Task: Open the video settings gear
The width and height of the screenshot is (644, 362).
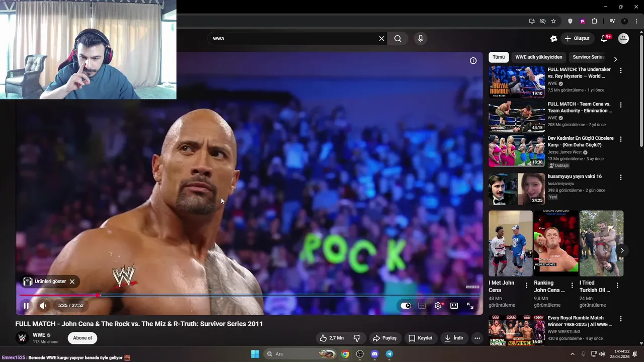Action: click(438, 306)
